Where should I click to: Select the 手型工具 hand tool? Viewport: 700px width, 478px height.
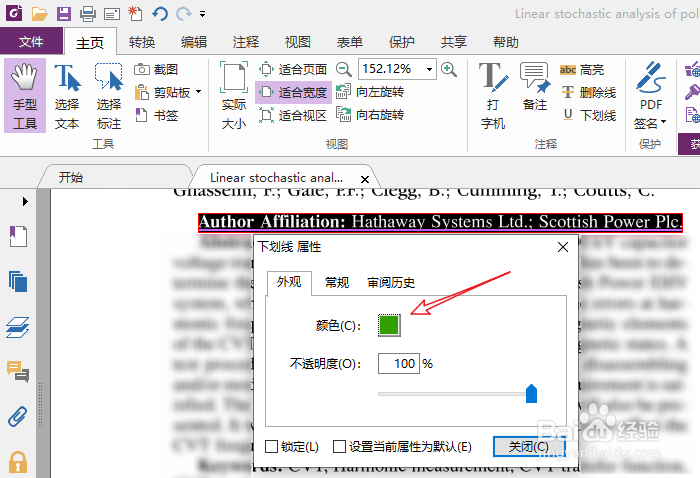(x=25, y=96)
